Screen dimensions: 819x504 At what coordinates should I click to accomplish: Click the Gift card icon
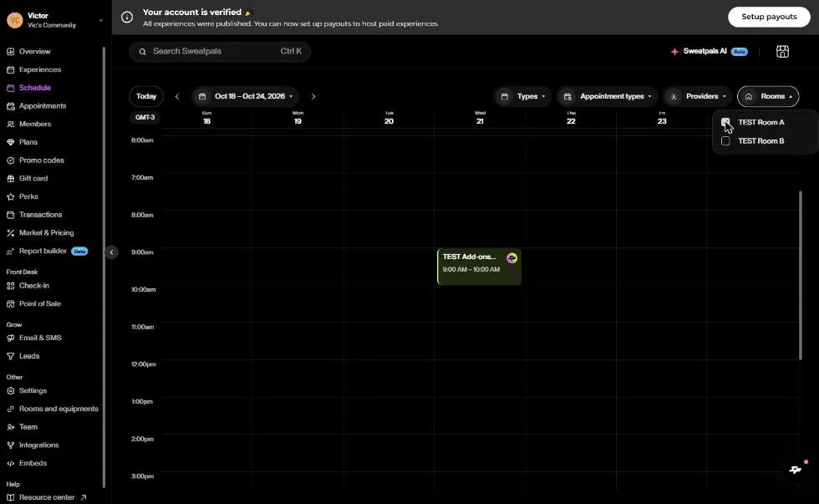coord(10,179)
